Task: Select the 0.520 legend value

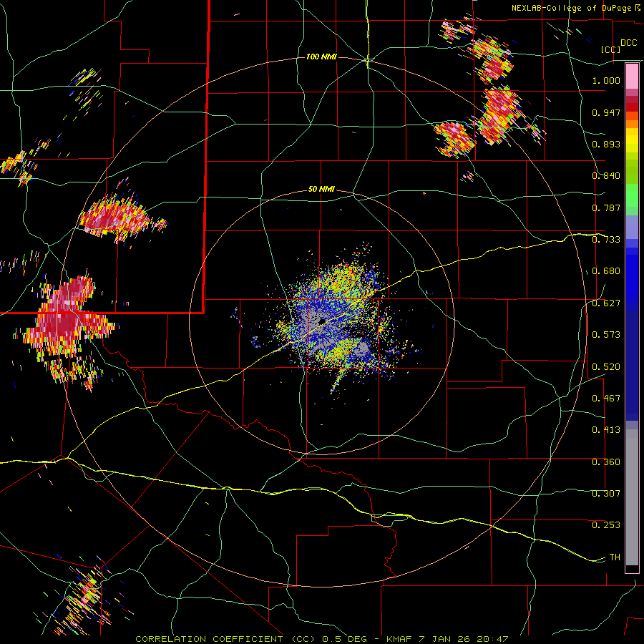Action: [x=606, y=367]
